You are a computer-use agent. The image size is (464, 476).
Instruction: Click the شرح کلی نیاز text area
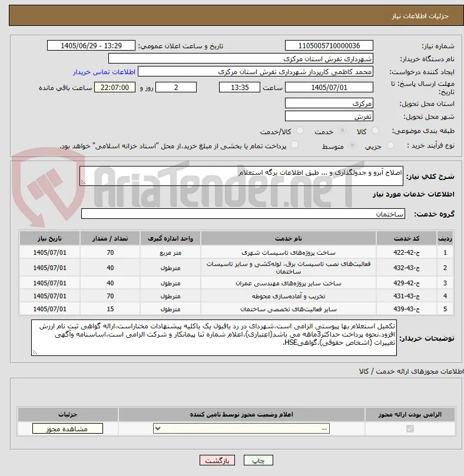pyautogui.click(x=241, y=176)
